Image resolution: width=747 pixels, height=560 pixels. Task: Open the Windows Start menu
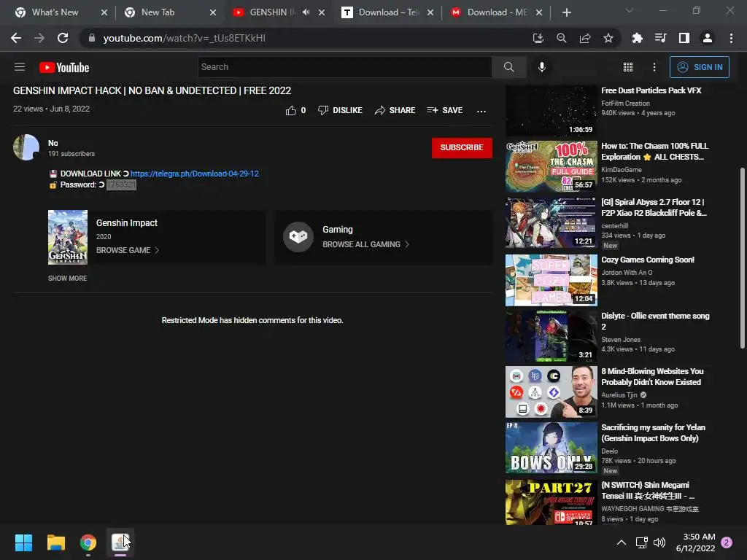coord(23,542)
